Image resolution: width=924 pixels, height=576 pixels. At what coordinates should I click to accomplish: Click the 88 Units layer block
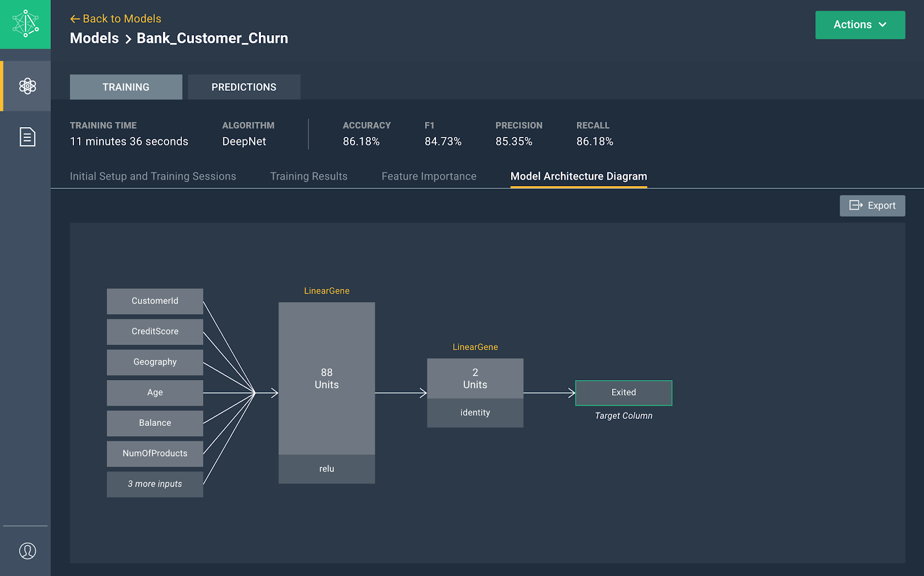tap(327, 378)
